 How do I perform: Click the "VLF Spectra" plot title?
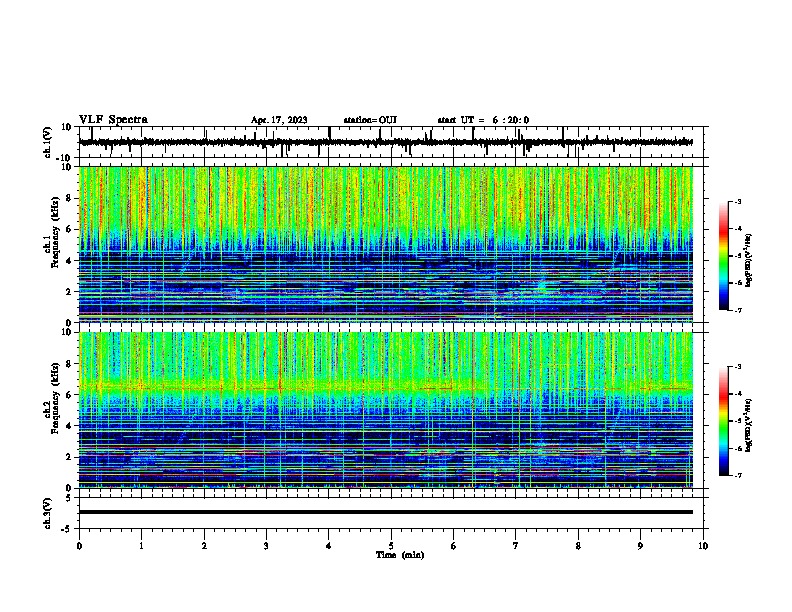pyautogui.click(x=113, y=120)
